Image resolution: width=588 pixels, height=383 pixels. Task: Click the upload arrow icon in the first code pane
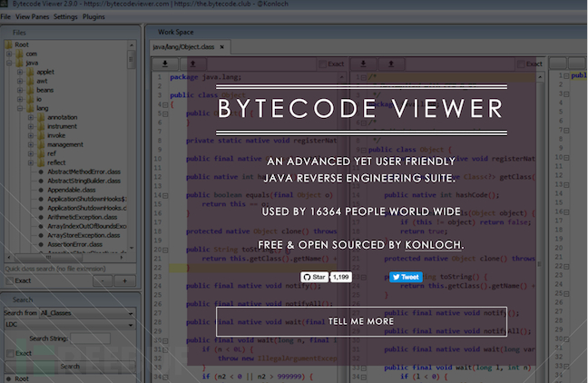pos(192,64)
